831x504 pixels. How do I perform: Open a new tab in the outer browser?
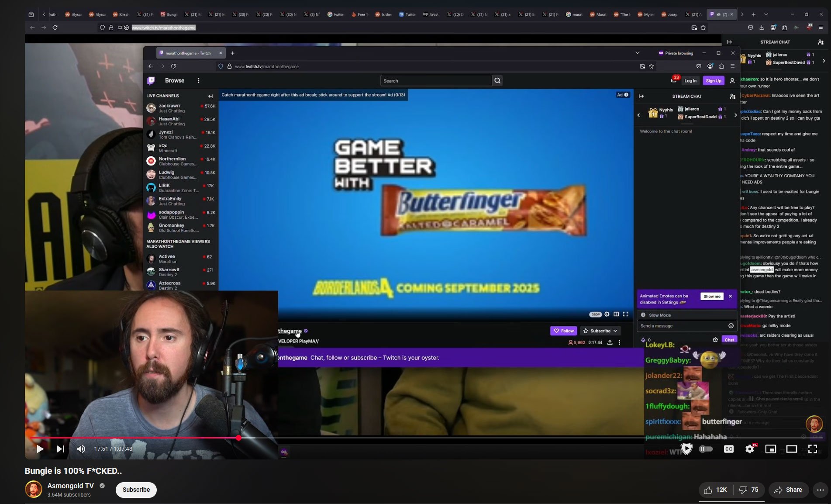(x=753, y=14)
